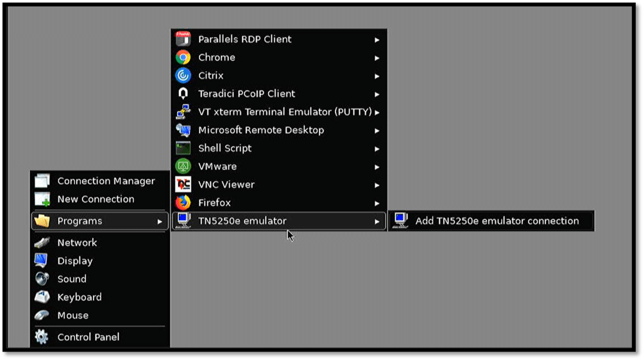Click the icon beside Add TN5250e emulator connection

click(400, 221)
